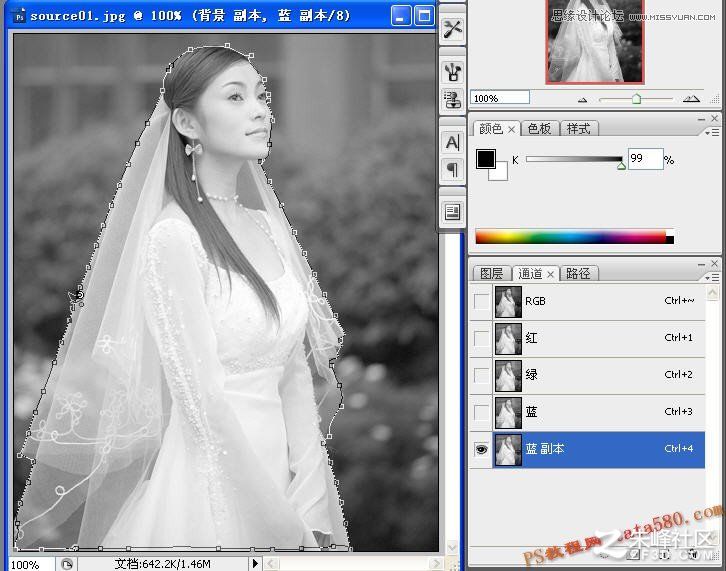
Task: Click the Photoshop Ps icon in document title bar
Action: coord(19,16)
